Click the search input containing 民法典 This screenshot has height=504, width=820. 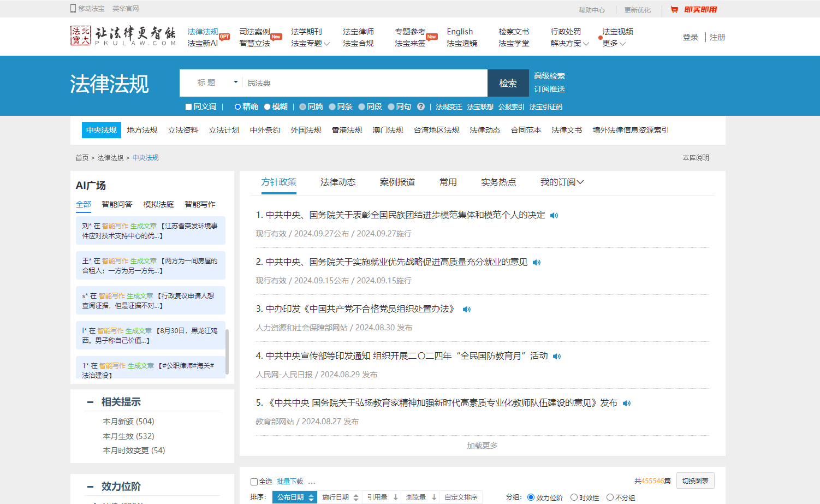pyautogui.click(x=364, y=83)
